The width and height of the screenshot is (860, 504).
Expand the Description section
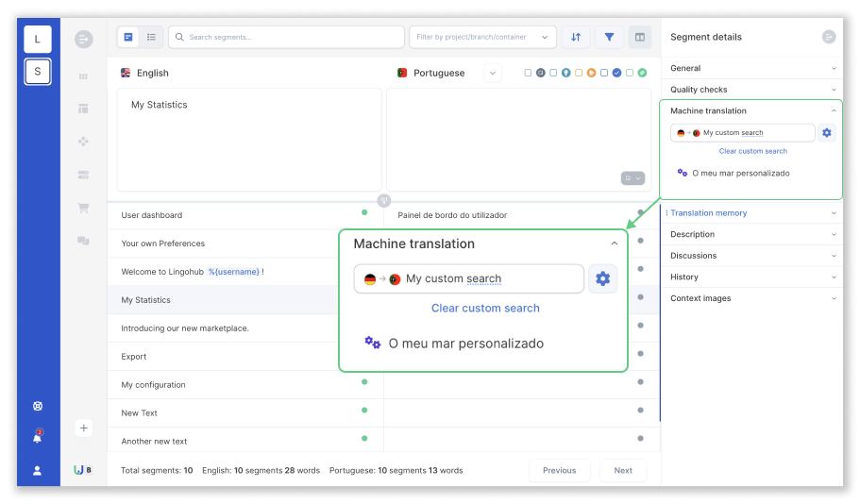[752, 234]
